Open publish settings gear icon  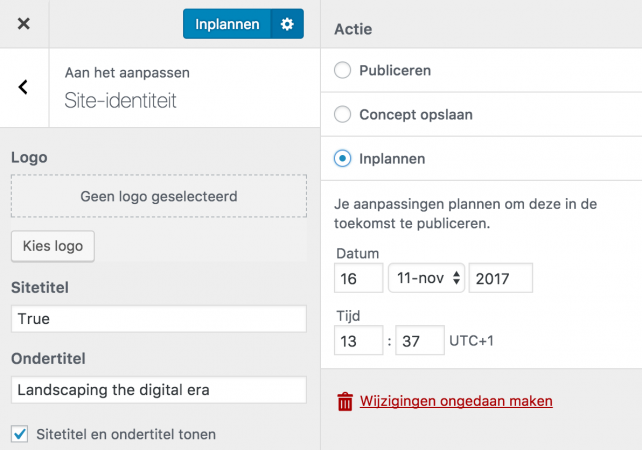287,24
